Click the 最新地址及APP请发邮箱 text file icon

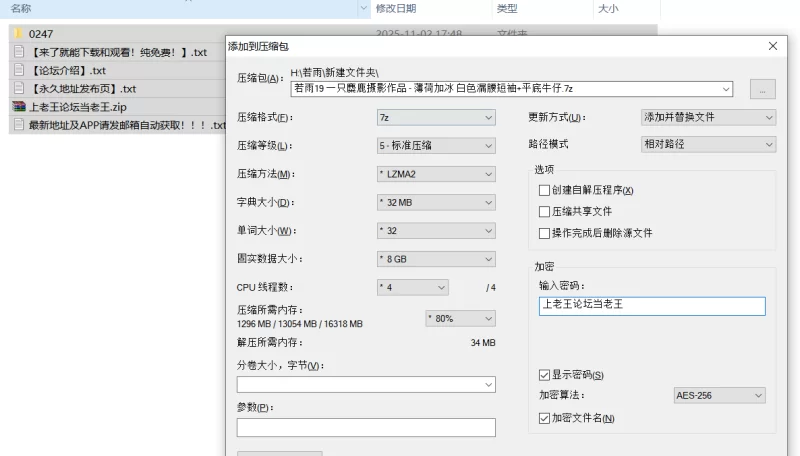tap(18, 125)
